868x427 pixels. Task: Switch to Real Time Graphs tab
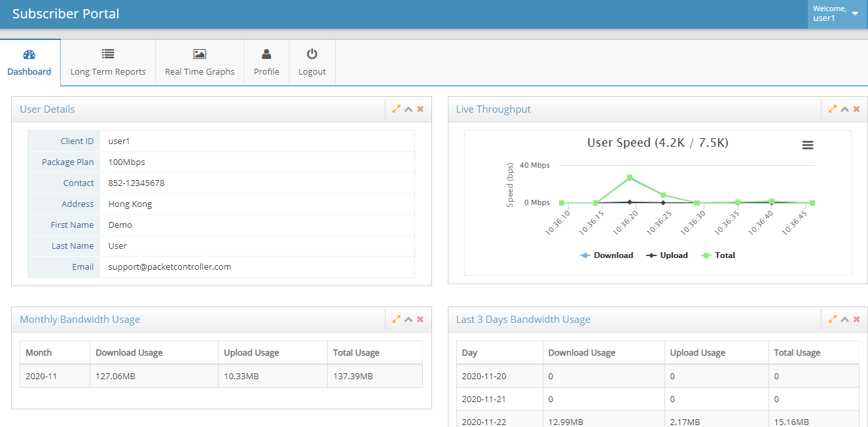(x=200, y=63)
